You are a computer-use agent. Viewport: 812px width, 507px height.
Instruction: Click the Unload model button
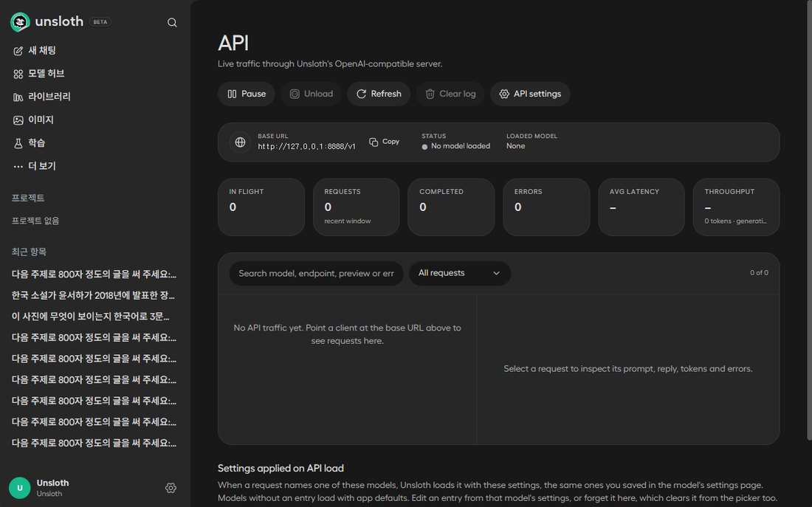pyautogui.click(x=311, y=94)
